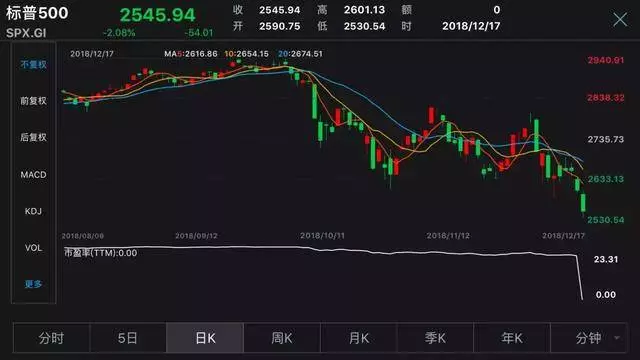
Task: Click the 标普500 index title
Action: coord(37,13)
